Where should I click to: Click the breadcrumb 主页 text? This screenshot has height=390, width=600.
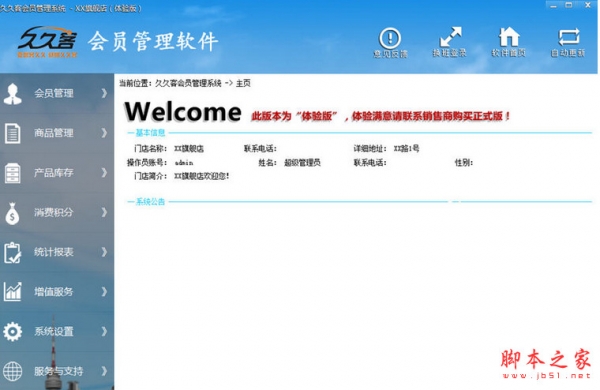243,83
